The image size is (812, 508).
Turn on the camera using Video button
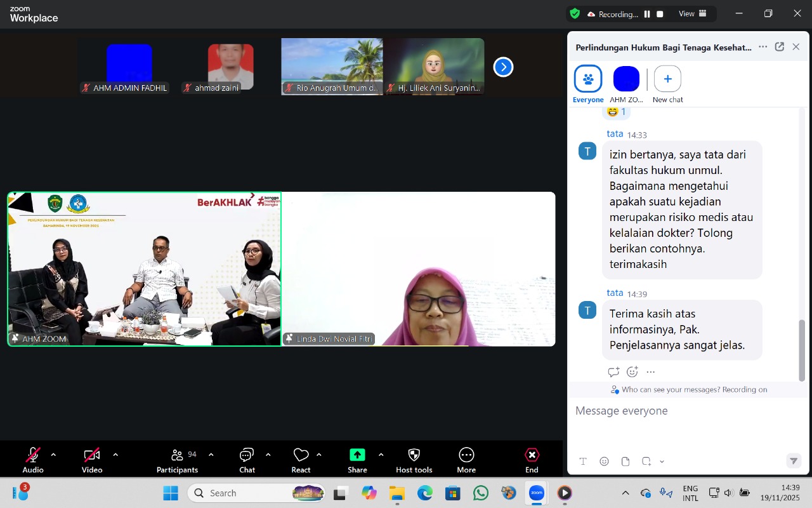[x=92, y=460]
